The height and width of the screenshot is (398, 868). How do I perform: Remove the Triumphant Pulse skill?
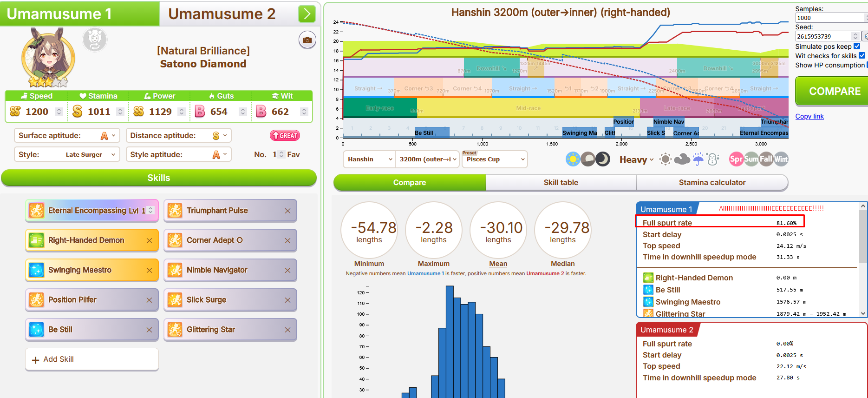click(287, 211)
